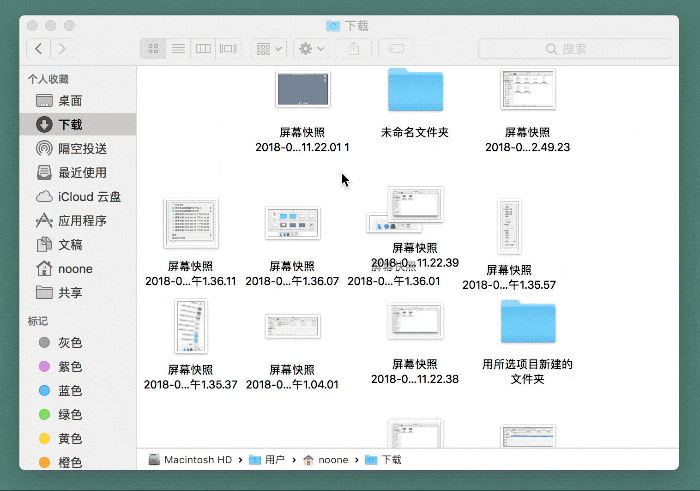
Task: Switch to icon view mode
Action: point(154,48)
